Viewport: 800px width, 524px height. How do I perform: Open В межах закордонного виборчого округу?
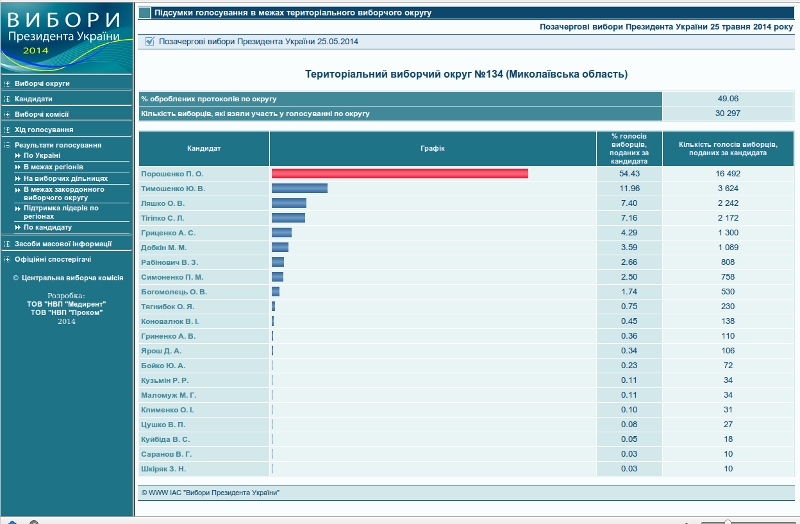64,193
